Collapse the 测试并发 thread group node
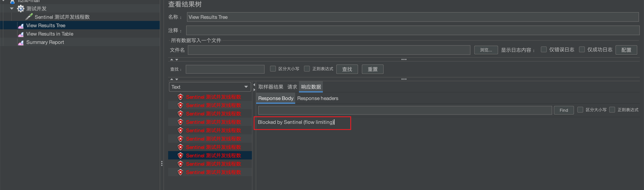 tap(12, 9)
